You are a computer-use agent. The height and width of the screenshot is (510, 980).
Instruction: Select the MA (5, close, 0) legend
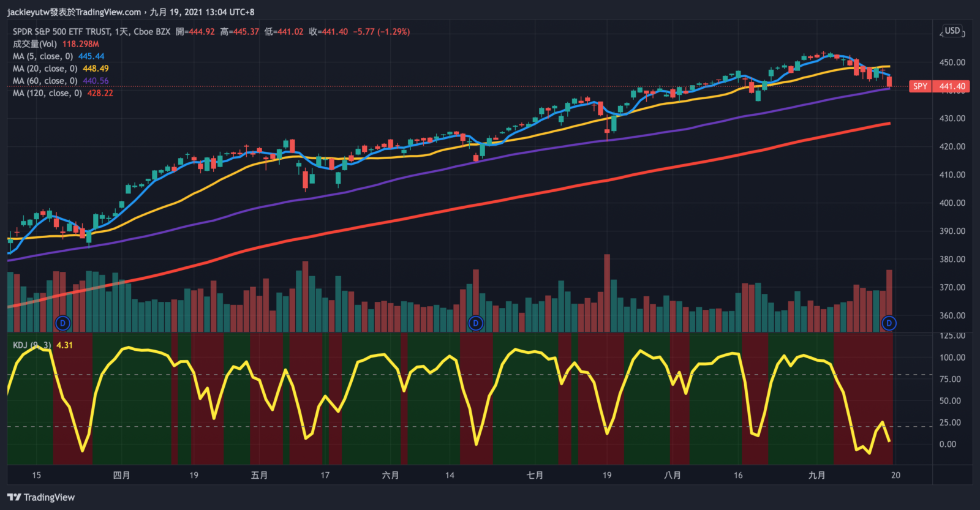(43, 56)
